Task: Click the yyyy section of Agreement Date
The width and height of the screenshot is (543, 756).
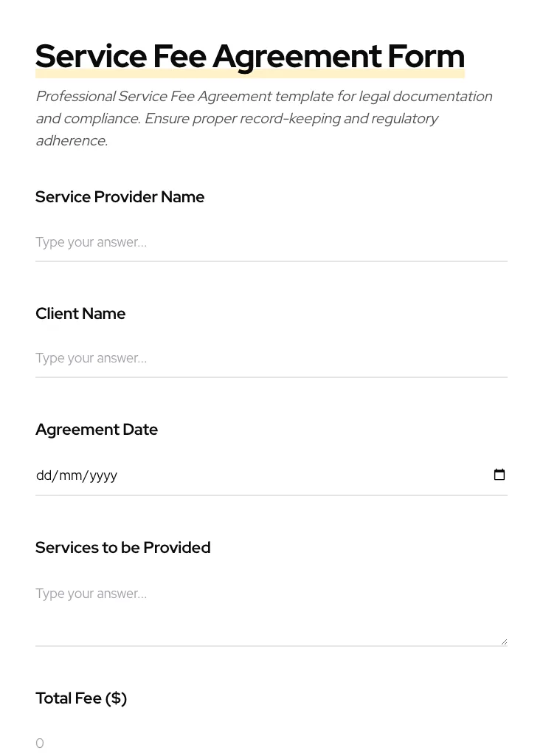Action: 102,475
